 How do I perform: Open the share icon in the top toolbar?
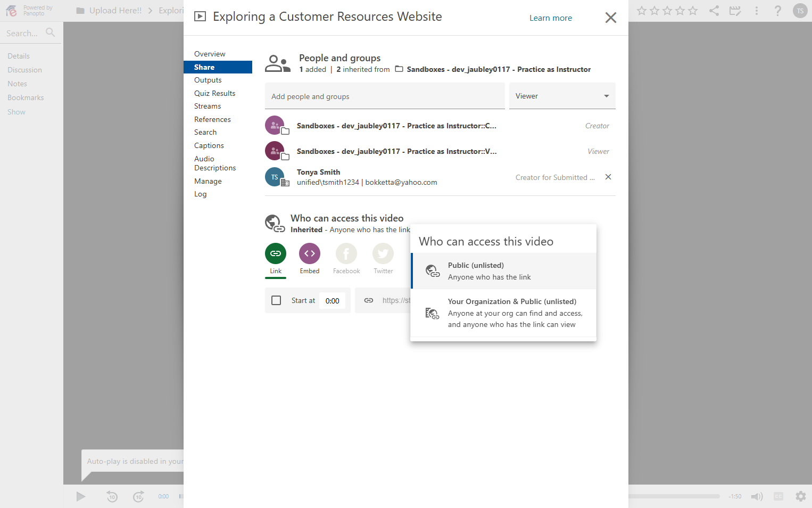(714, 11)
